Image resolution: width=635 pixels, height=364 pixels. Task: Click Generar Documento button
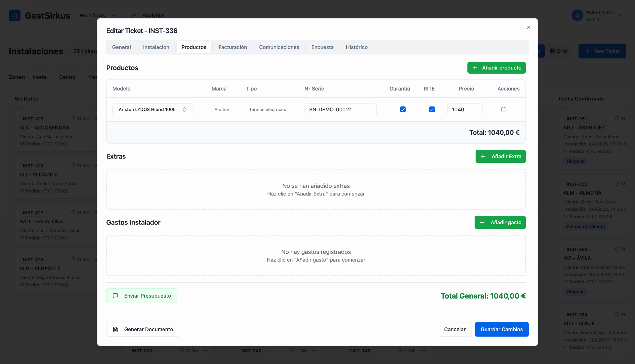pyautogui.click(x=143, y=329)
